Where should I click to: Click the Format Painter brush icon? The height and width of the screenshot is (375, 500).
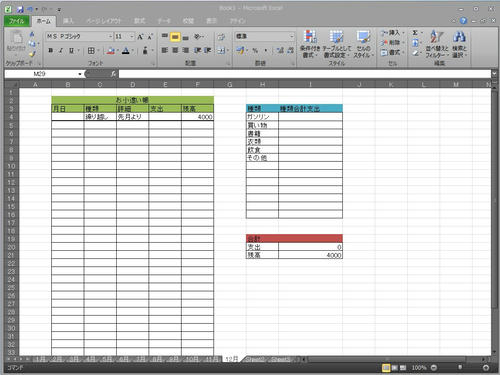tap(32, 54)
